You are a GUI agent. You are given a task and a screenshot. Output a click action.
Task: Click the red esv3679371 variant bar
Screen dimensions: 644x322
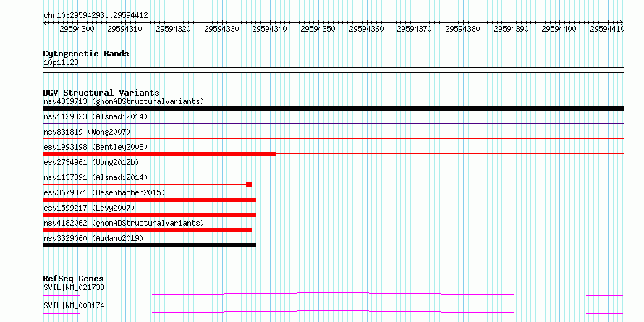(x=149, y=200)
